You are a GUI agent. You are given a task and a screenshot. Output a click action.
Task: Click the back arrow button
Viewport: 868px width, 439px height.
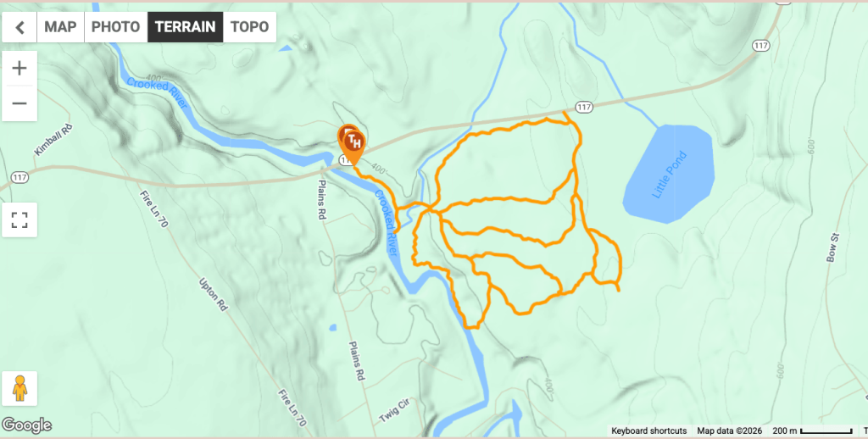coord(19,27)
